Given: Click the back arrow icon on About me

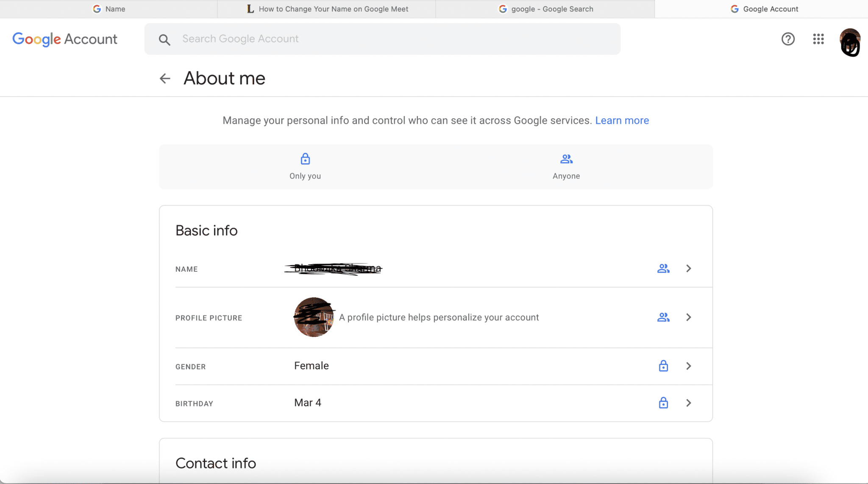Looking at the screenshot, I should pos(165,78).
